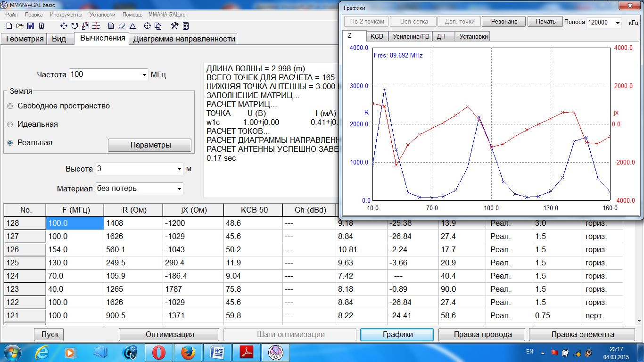Click the EN language indicator in tray
Image resolution: width=644 pixels, height=362 pixels.
click(529, 352)
